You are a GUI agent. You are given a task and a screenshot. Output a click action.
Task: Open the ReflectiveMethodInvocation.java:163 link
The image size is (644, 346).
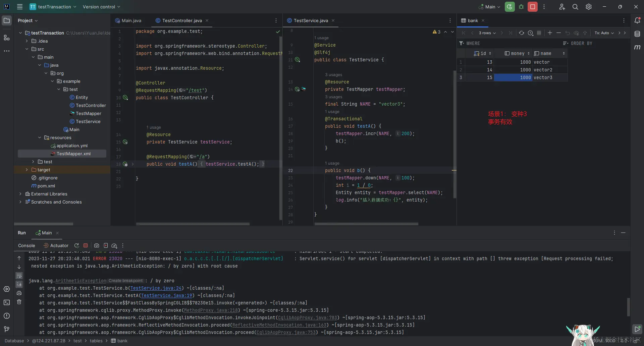click(279, 325)
